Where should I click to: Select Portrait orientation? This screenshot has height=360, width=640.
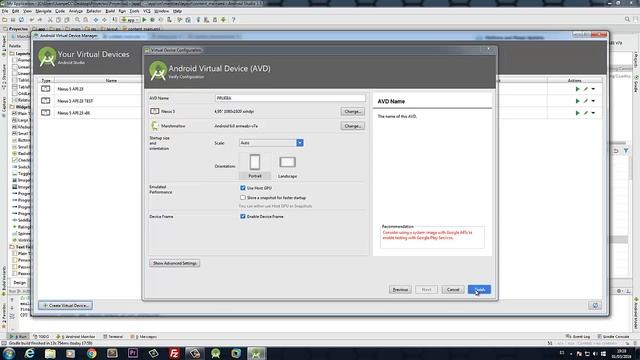[x=255, y=166]
